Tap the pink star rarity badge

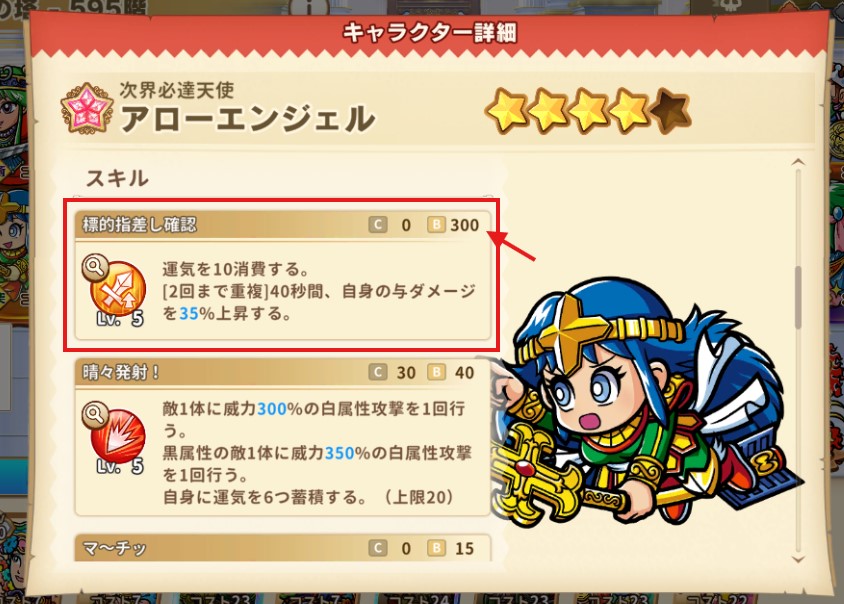87,108
